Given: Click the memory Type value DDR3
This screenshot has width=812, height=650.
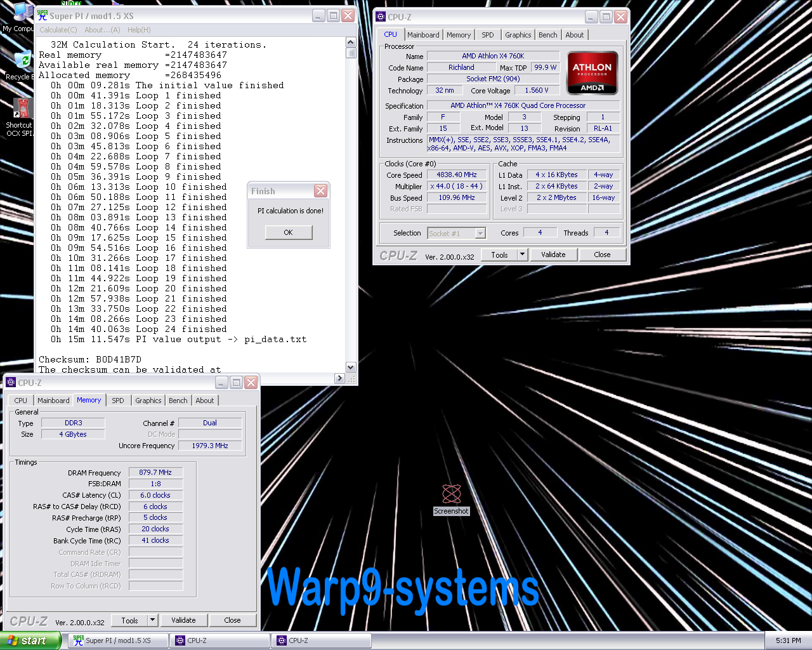Looking at the screenshot, I should coord(73,423).
